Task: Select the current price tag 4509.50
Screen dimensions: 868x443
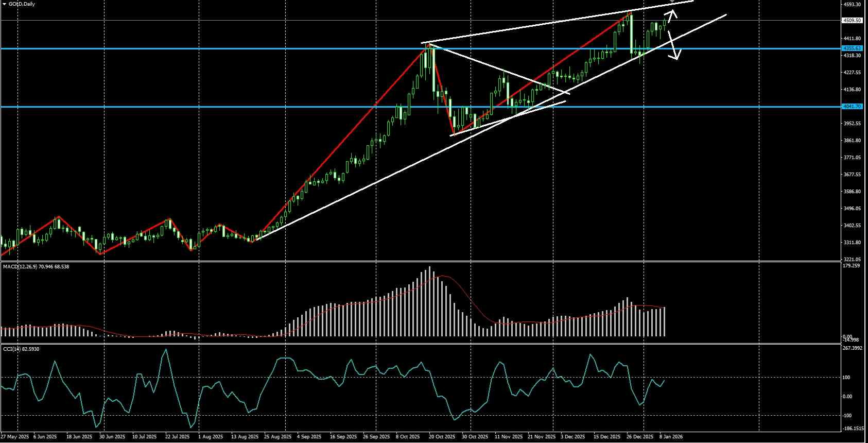Action: click(x=852, y=21)
